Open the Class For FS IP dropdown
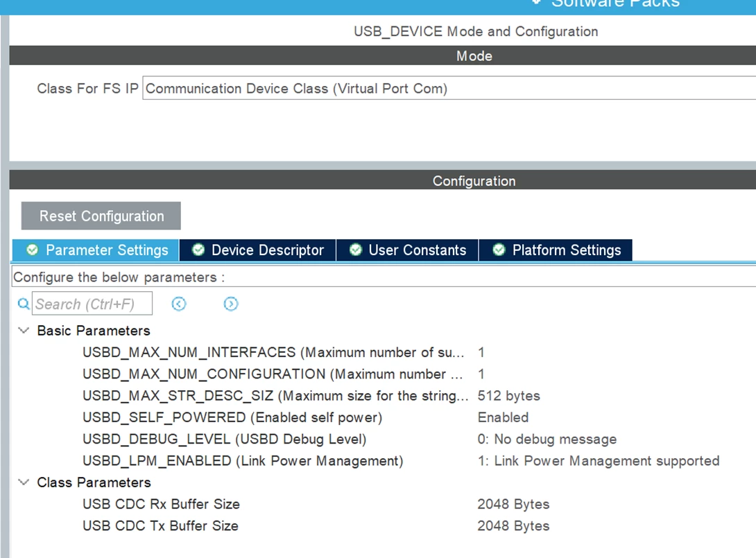756x558 pixels. 449,88
